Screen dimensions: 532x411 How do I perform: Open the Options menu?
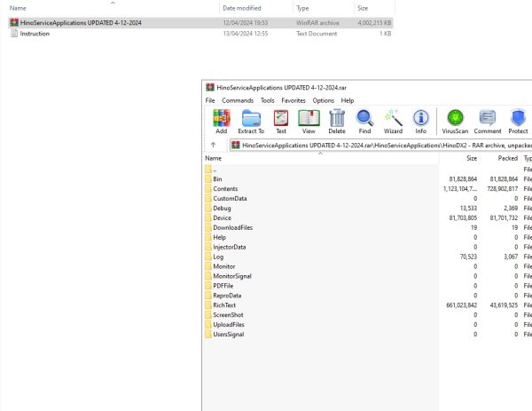[x=324, y=100]
